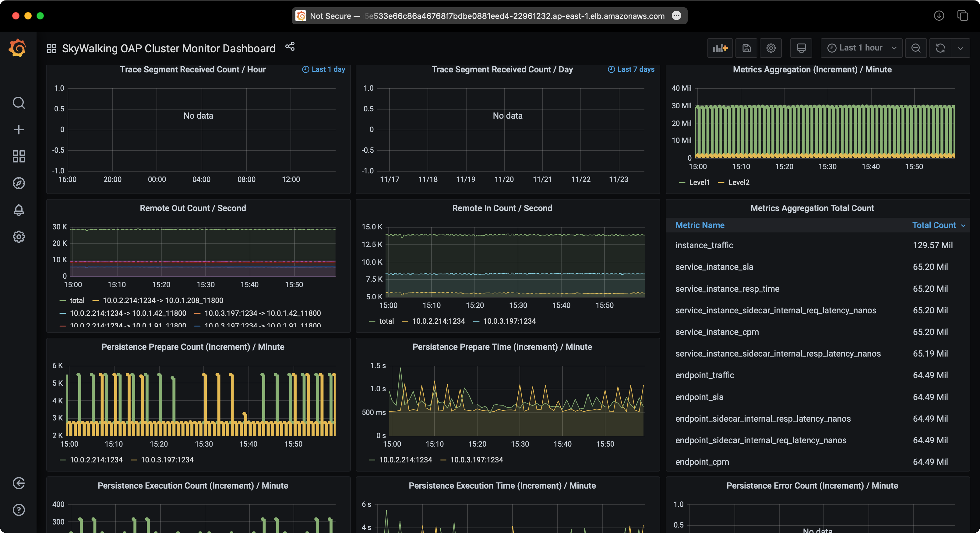Click the Metric Name column header
The width and height of the screenshot is (980, 533).
pos(700,225)
